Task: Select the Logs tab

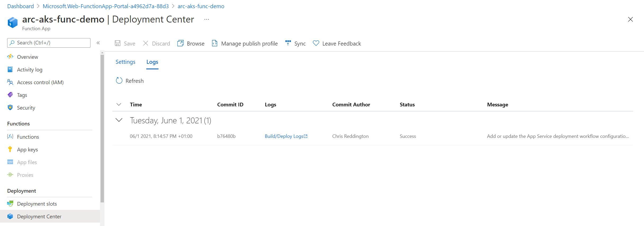Action: pos(152,62)
